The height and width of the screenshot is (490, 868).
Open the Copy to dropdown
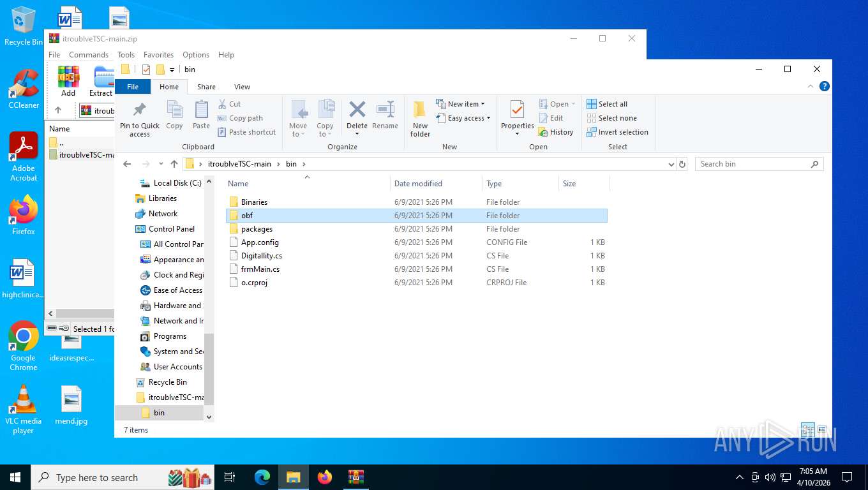325,119
